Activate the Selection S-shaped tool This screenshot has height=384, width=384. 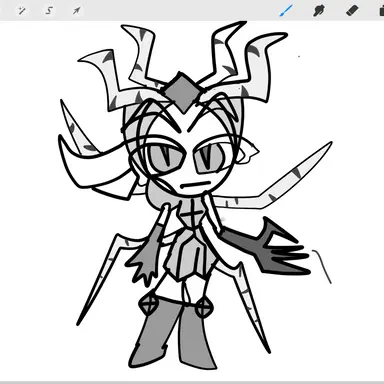click(x=49, y=11)
